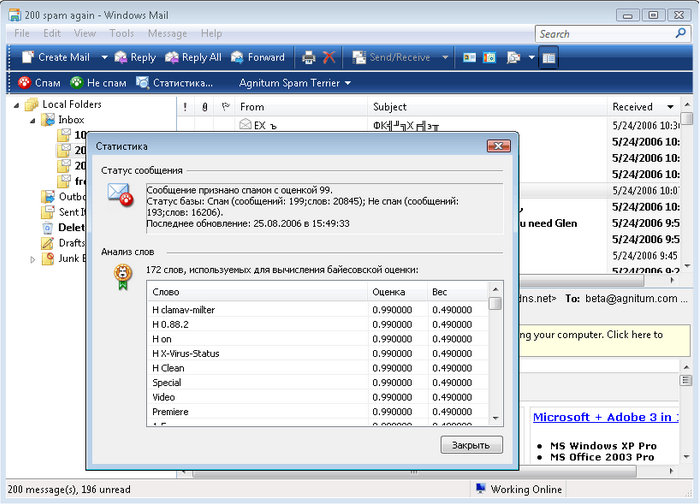This screenshot has width=700, height=504.
Task: Click Reply All in the toolbar
Action: point(193,58)
